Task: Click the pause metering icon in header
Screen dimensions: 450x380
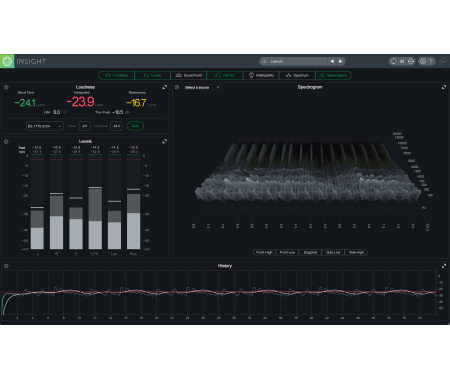Action: point(402,61)
